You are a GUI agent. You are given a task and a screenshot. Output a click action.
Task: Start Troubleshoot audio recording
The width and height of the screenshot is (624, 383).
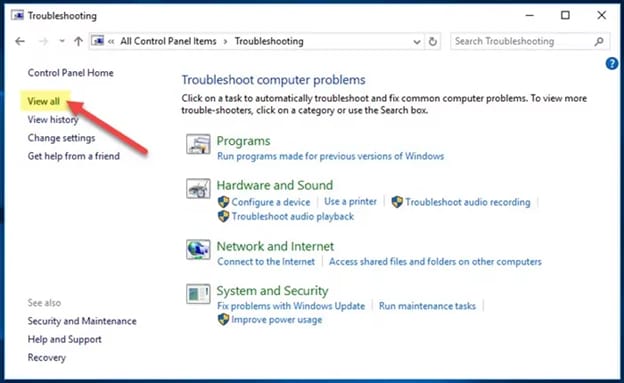point(468,202)
